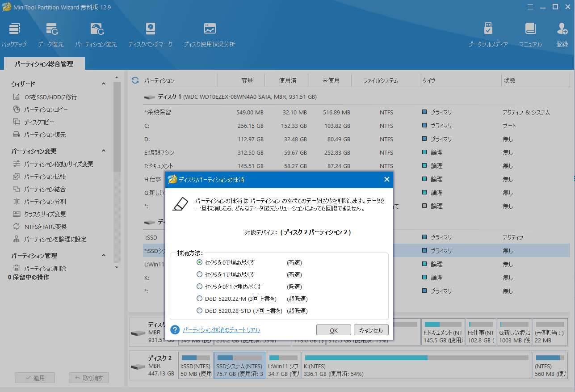Open the パーティション復元 toolbar tool
Screen dimensions: 575x392
96,35
